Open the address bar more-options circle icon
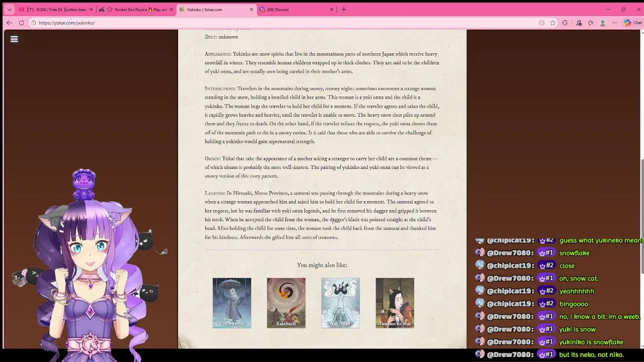 [541, 23]
